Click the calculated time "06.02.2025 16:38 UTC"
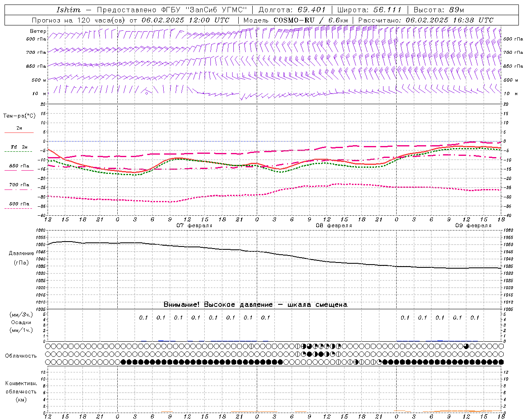Viewport: 525px width, 420px height. tap(449, 20)
